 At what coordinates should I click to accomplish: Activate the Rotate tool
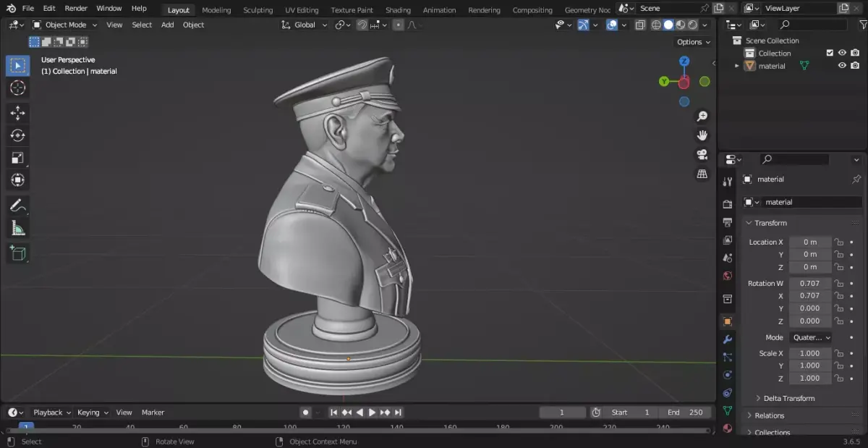click(18, 135)
